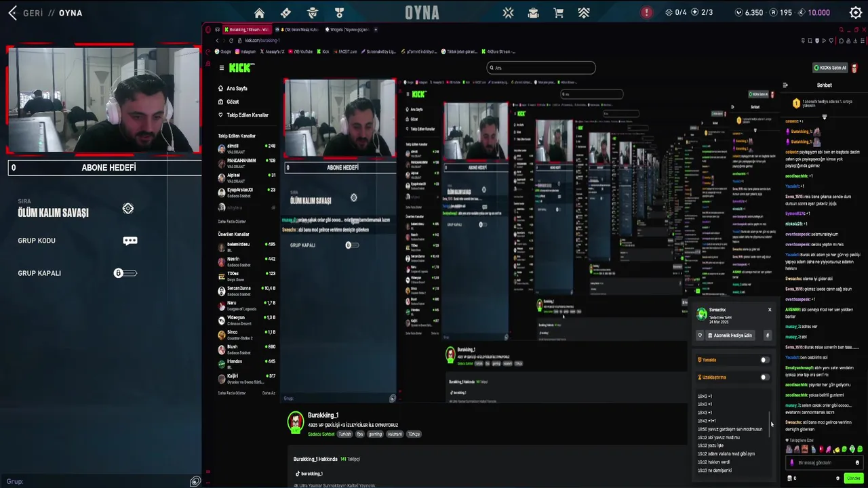Open the 4KBuro Stream bookmark
The image size is (868, 488).
click(x=499, y=52)
